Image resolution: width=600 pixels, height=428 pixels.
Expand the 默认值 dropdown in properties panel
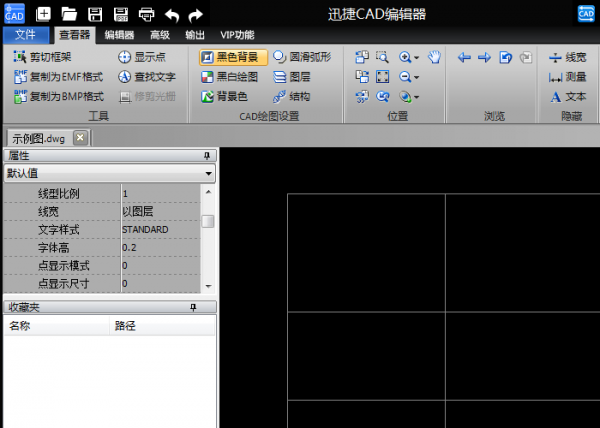pyautogui.click(x=208, y=174)
